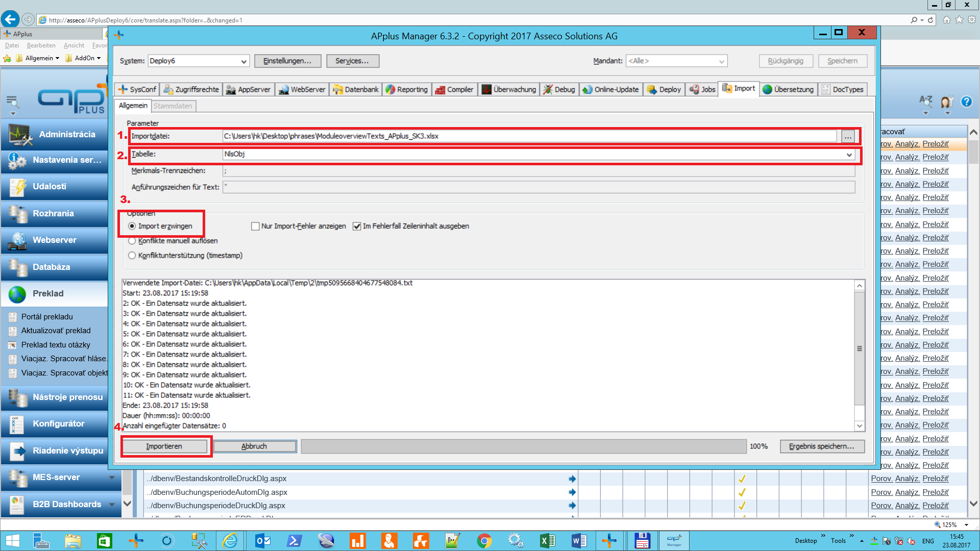Open Konfigurátor sidebar section

click(x=54, y=424)
